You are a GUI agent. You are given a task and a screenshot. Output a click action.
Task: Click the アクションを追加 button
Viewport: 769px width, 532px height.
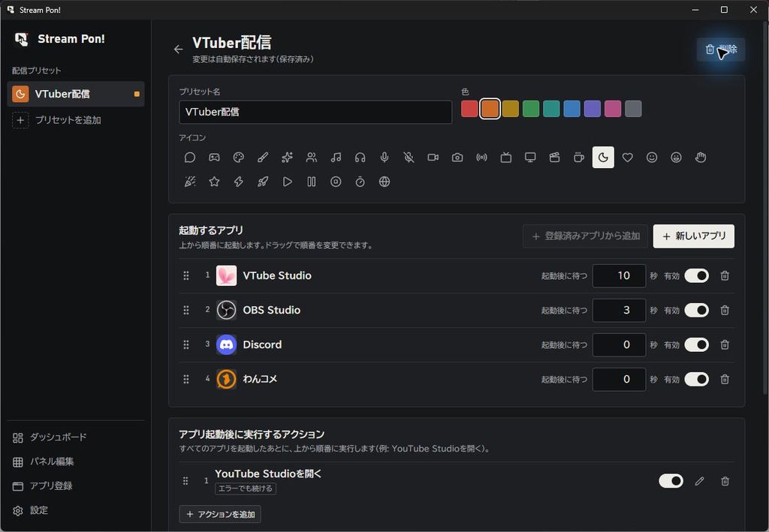pyautogui.click(x=220, y=514)
